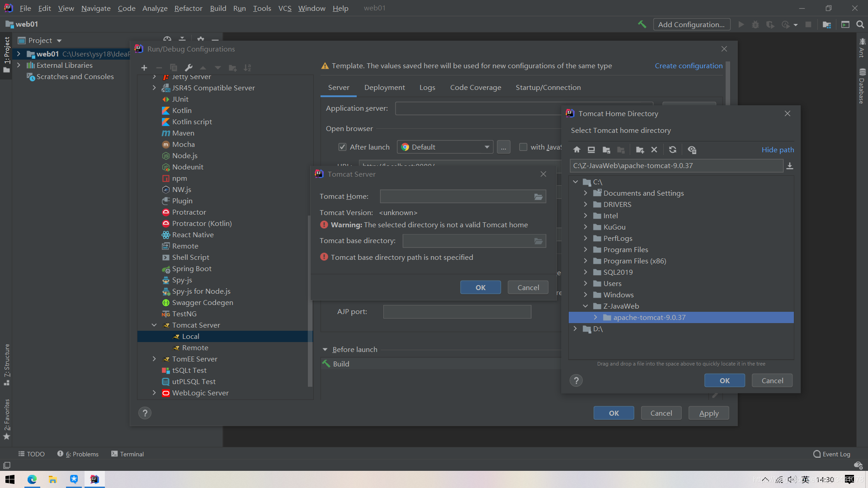The height and width of the screenshot is (488, 868).
Task: Open the Ant tool window
Action: 862,48
